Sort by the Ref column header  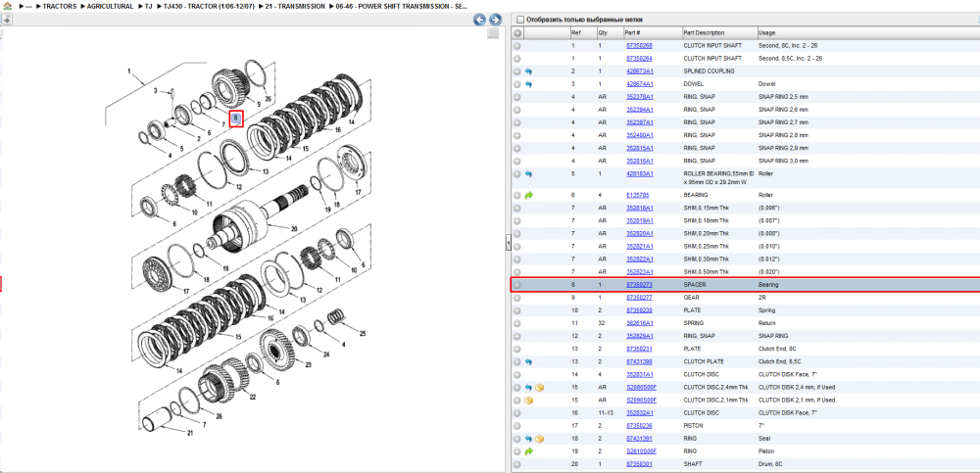[x=582, y=32]
